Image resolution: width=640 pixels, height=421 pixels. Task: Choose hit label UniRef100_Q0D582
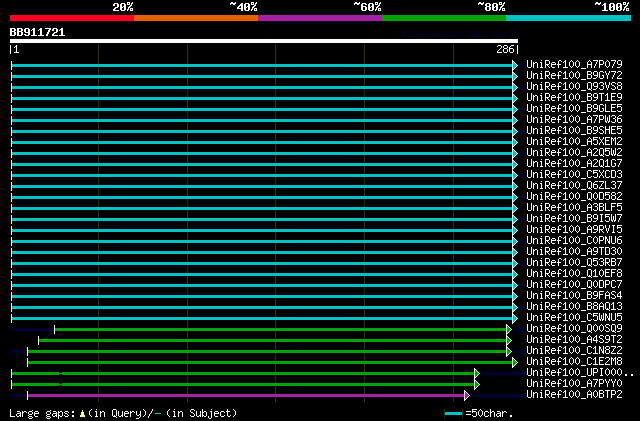coord(574,197)
